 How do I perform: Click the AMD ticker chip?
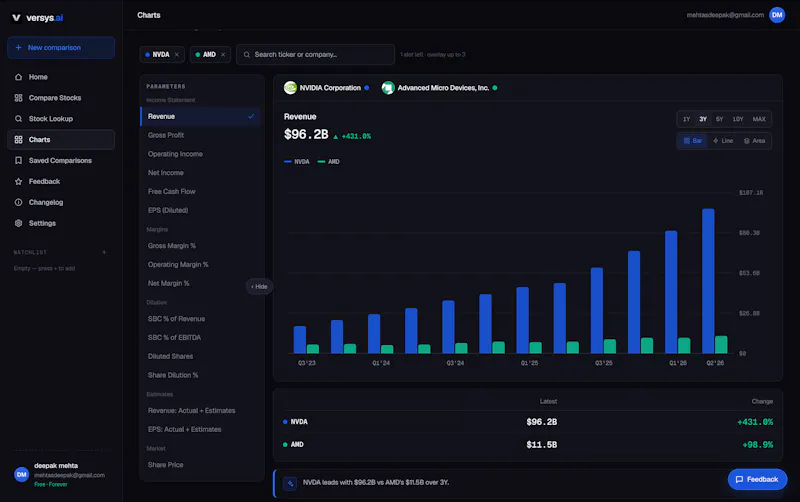(210, 55)
